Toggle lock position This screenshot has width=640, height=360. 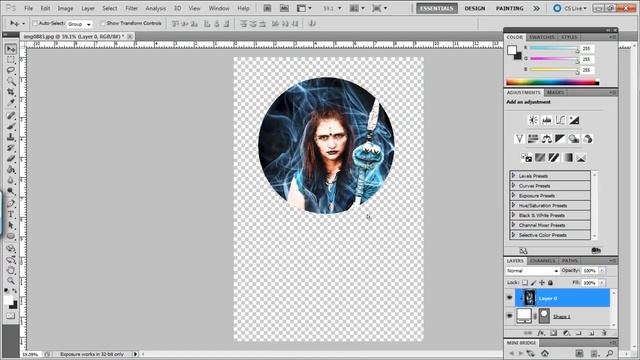542,282
